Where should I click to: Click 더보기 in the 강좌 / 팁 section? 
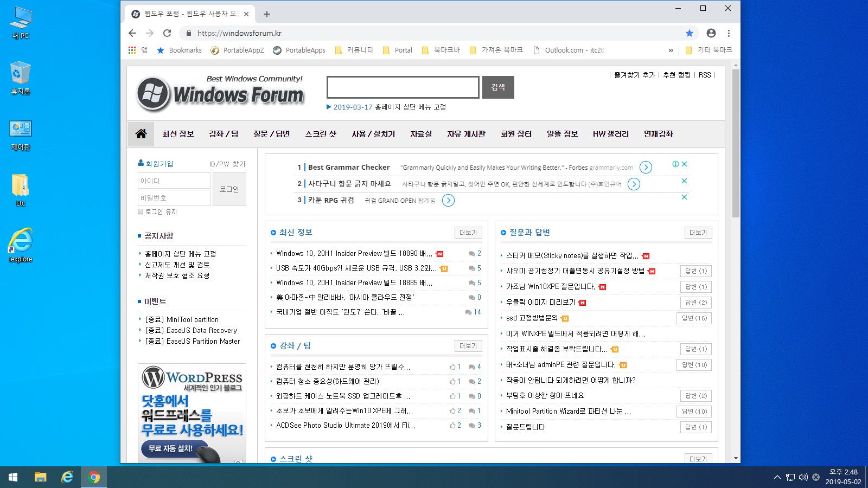468,346
